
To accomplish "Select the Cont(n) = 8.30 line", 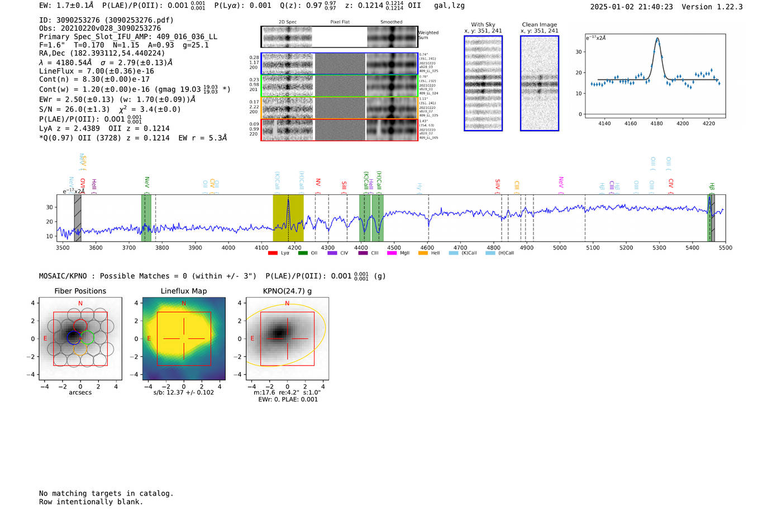I will click(94, 79).
